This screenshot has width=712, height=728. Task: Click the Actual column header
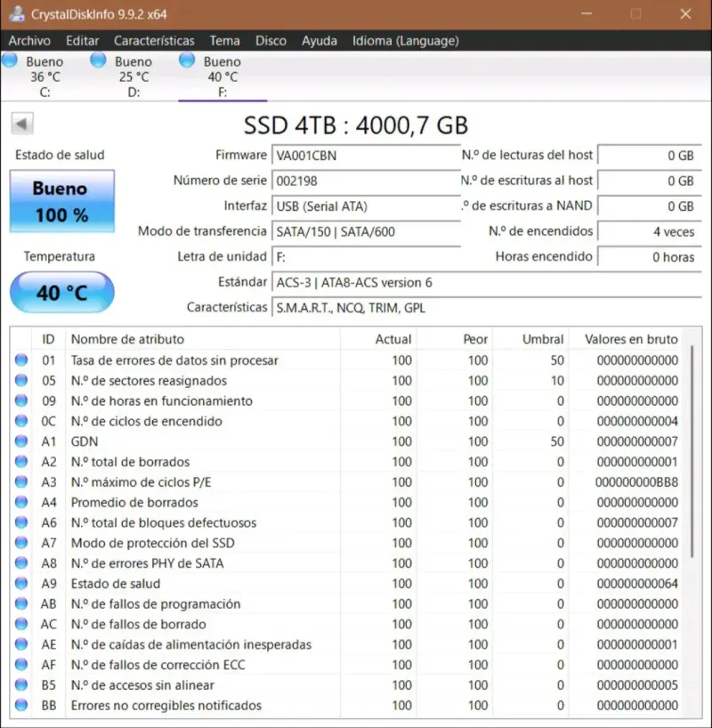(x=378, y=339)
